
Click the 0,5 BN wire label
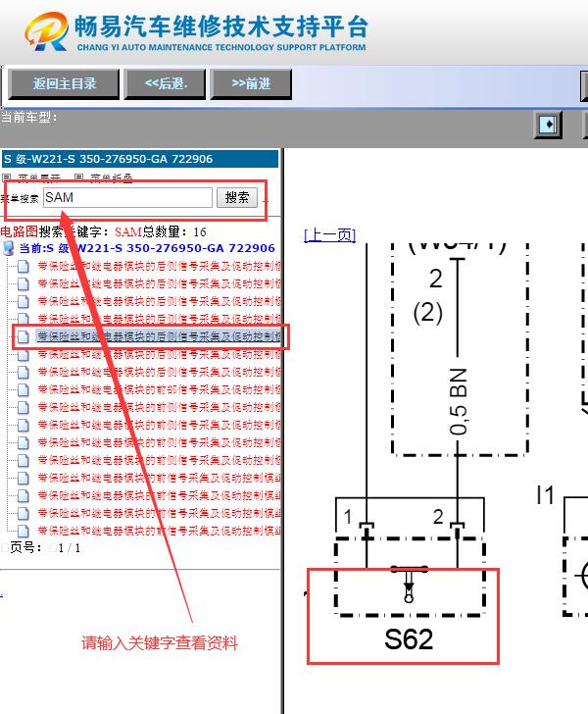(459, 401)
